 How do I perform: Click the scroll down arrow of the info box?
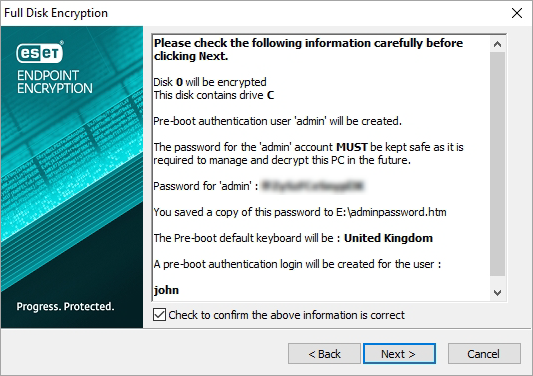point(497,292)
